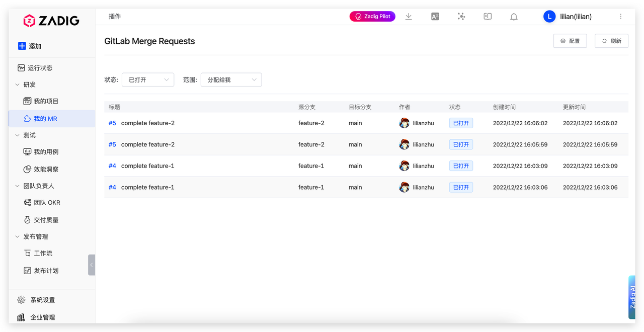Launch Zadig Pilot from the top bar

pyautogui.click(x=372, y=16)
